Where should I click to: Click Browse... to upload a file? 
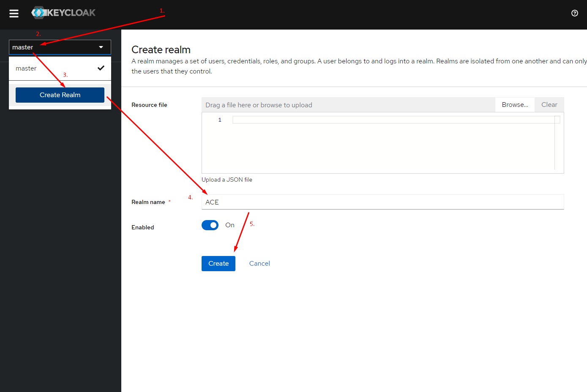click(515, 105)
